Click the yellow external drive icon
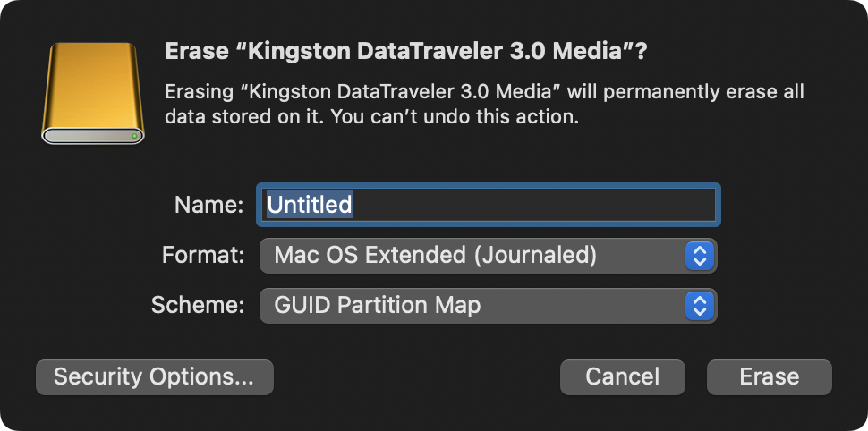 pos(93,94)
